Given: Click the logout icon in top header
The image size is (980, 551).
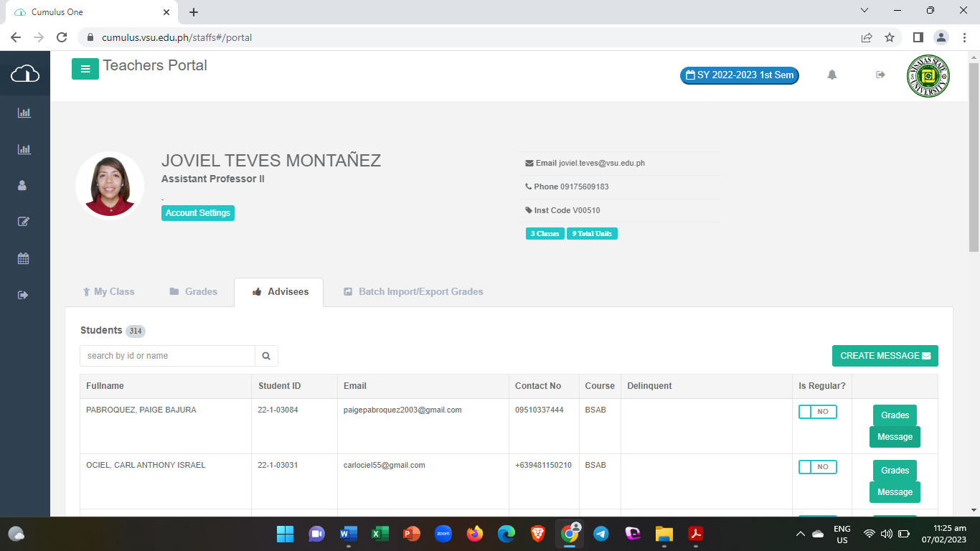Looking at the screenshot, I should 880,75.
